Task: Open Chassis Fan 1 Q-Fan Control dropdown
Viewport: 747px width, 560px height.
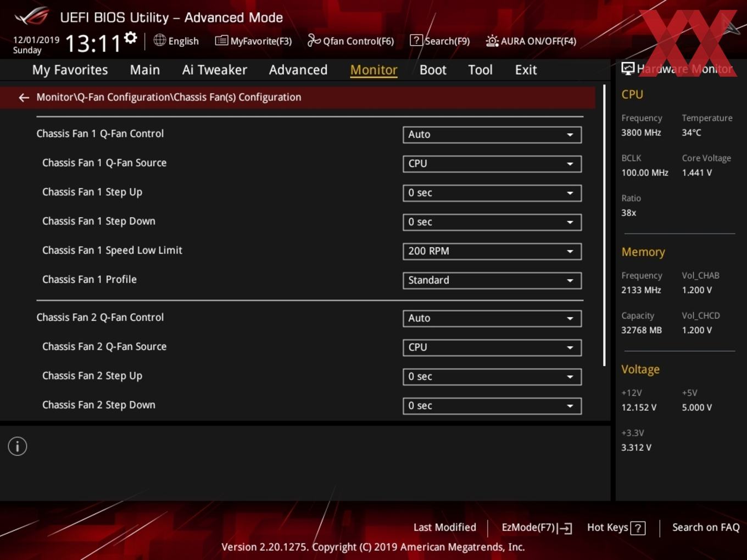Action: point(492,135)
